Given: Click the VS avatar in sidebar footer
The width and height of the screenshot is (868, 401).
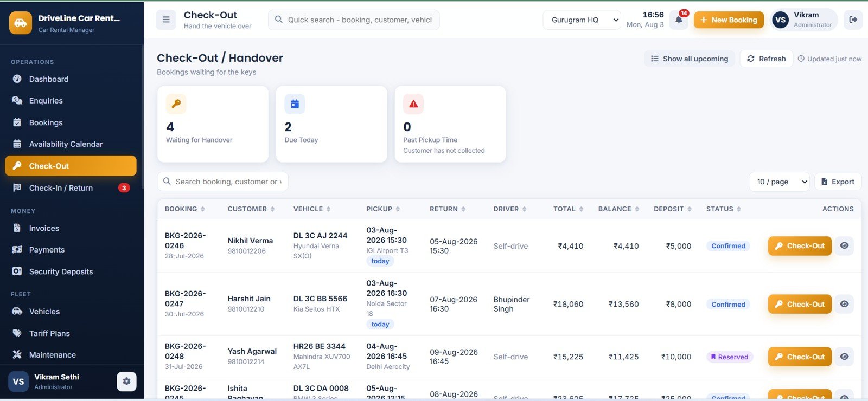Looking at the screenshot, I should tap(18, 381).
